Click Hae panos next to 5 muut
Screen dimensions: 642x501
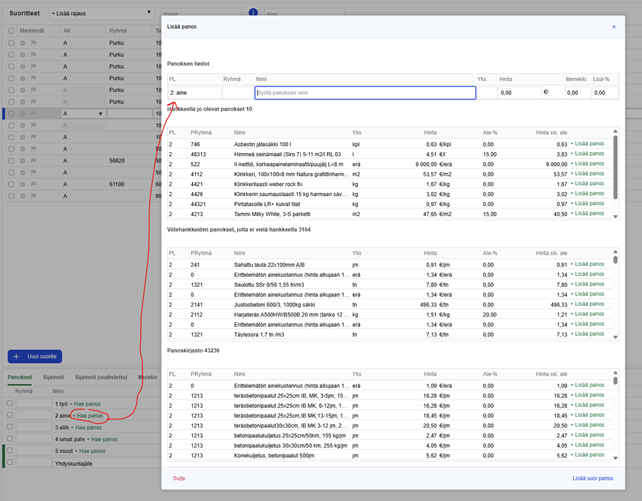pyautogui.click(x=92, y=451)
